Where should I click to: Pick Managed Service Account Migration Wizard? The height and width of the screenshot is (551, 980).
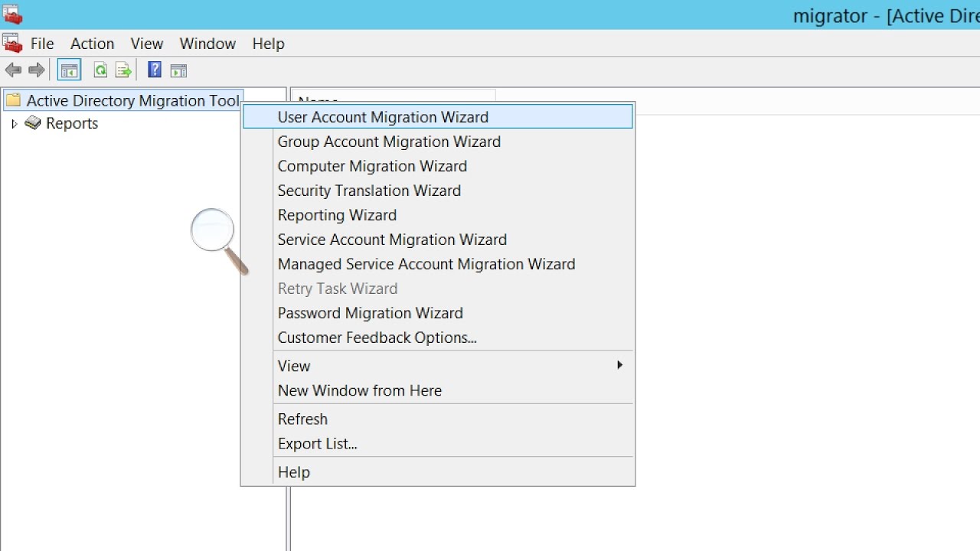pos(438,264)
